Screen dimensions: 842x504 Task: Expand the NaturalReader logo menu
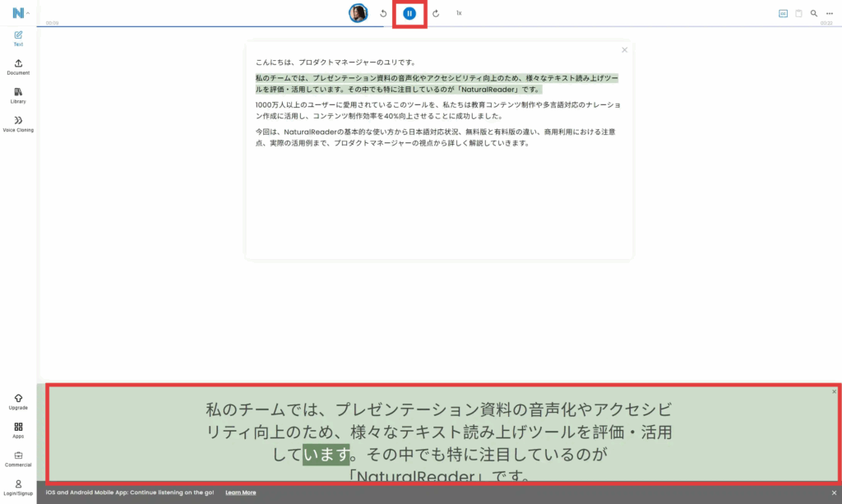tap(20, 13)
